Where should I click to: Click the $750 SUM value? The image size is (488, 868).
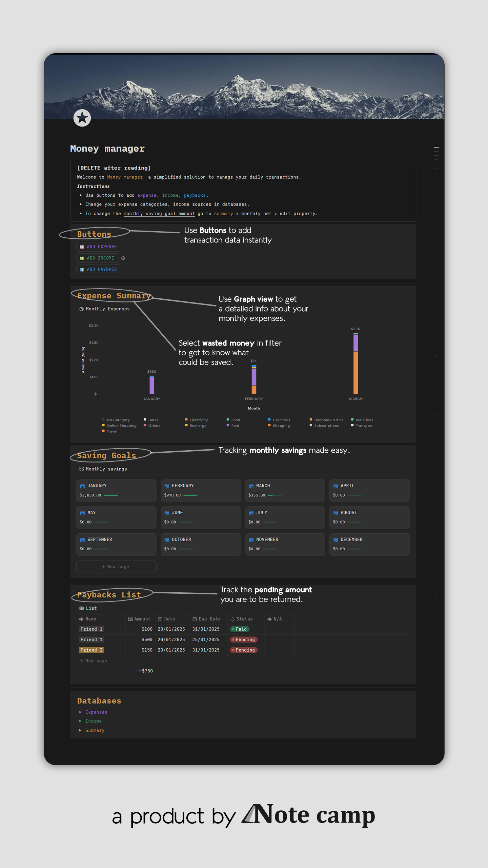(x=147, y=671)
